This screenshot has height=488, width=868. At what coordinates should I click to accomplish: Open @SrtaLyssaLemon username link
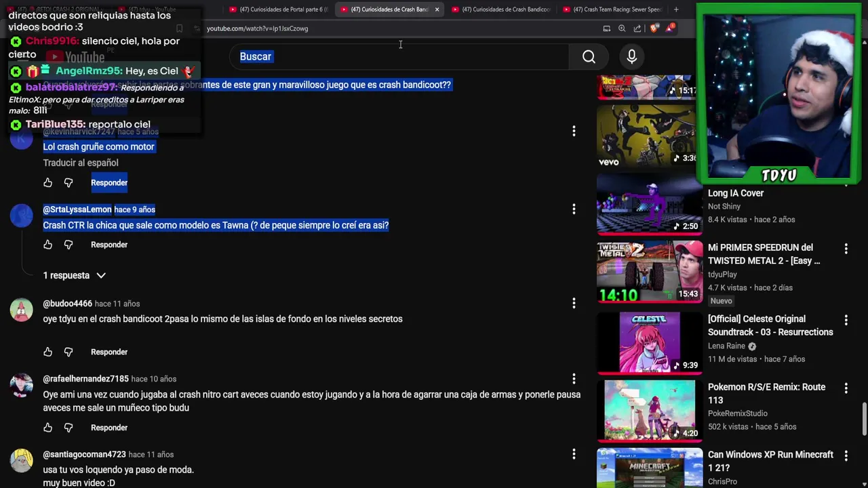tap(77, 209)
